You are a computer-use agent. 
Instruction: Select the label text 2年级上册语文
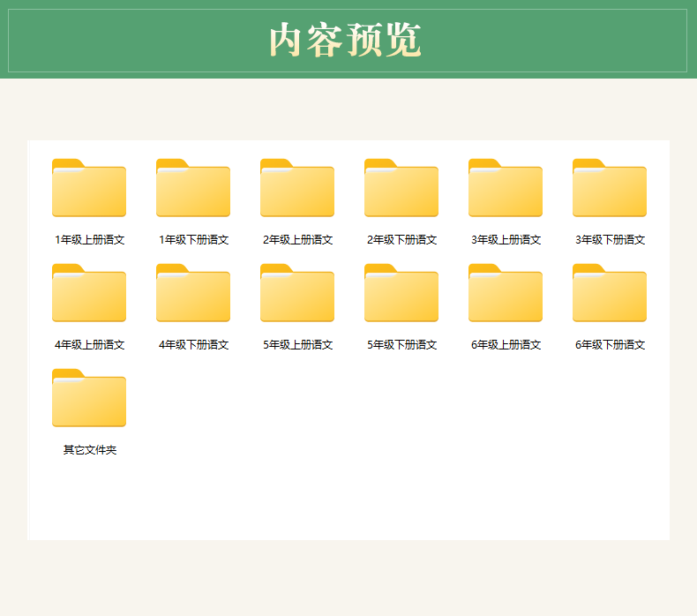pyautogui.click(x=297, y=240)
